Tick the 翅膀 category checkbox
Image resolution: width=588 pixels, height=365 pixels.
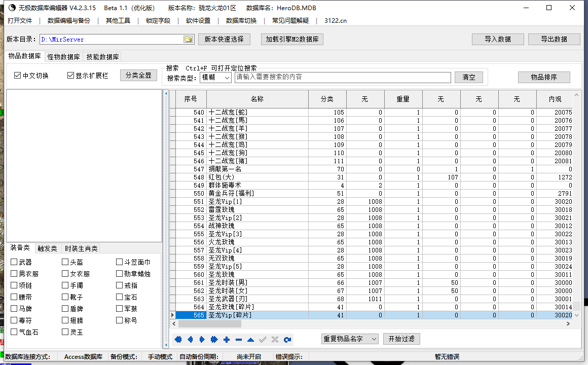click(65, 320)
